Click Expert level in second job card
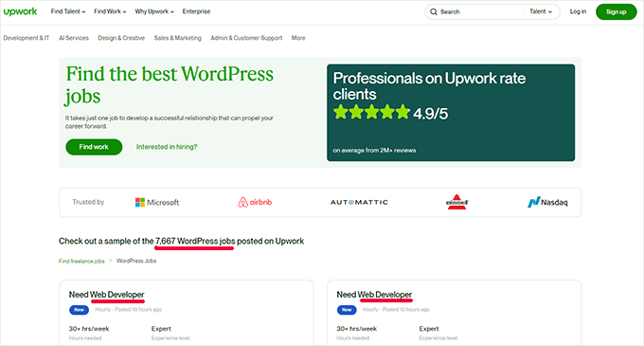This screenshot has width=644, height=346. 429,329
